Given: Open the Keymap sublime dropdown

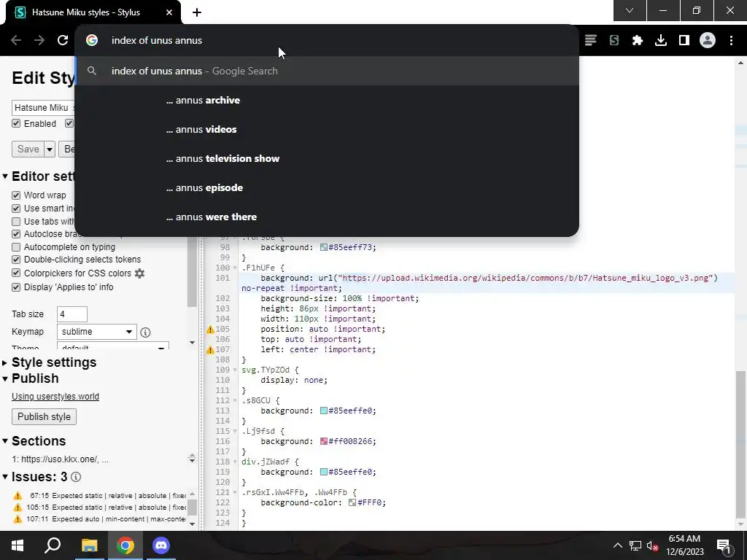Looking at the screenshot, I should click(x=97, y=332).
